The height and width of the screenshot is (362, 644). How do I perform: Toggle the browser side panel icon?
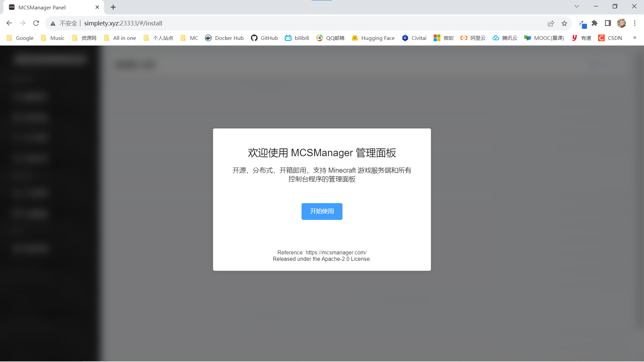608,23
